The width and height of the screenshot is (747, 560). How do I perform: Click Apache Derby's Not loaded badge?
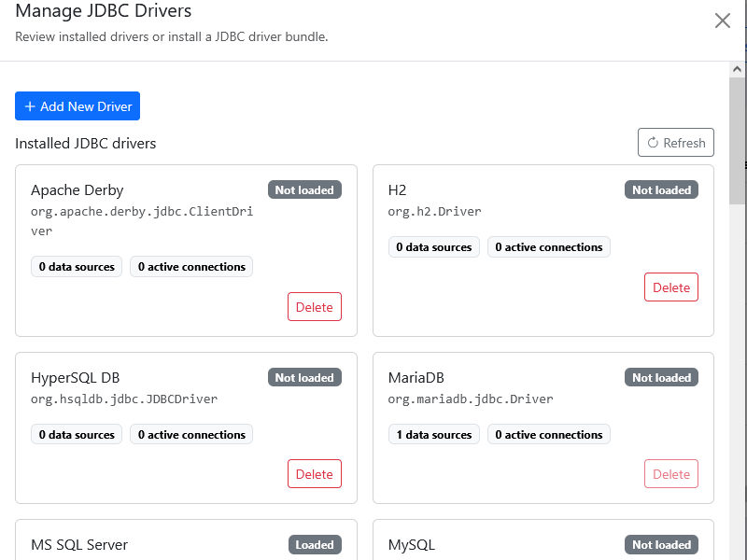click(x=304, y=190)
